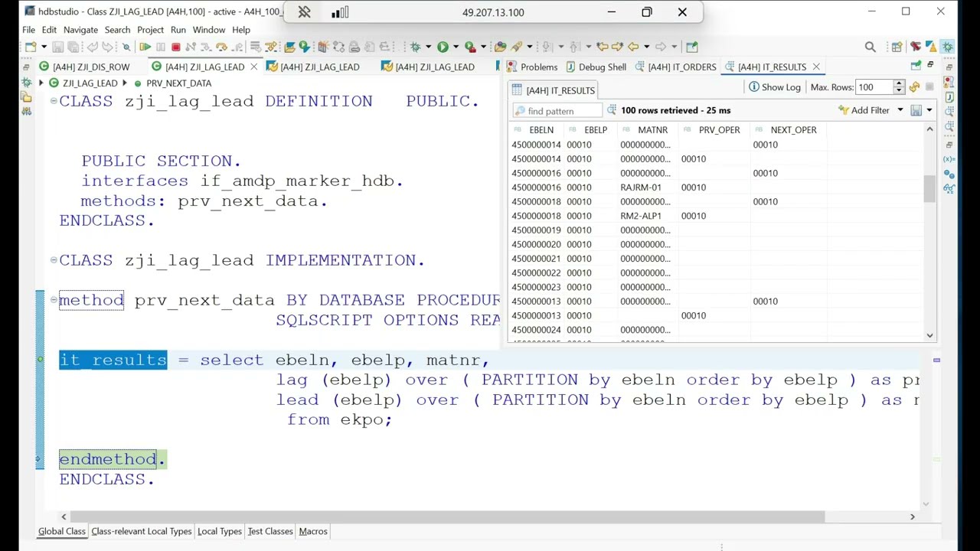Click the ABAP perspective icon at top right
Image resolution: width=980 pixels, height=551 pixels.
click(931, 47)
